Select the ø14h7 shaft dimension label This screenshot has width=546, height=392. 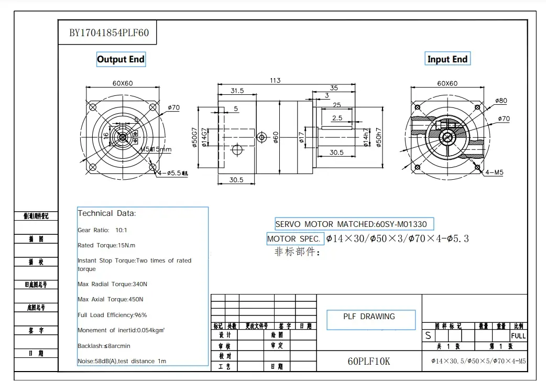tap(366, 137)
